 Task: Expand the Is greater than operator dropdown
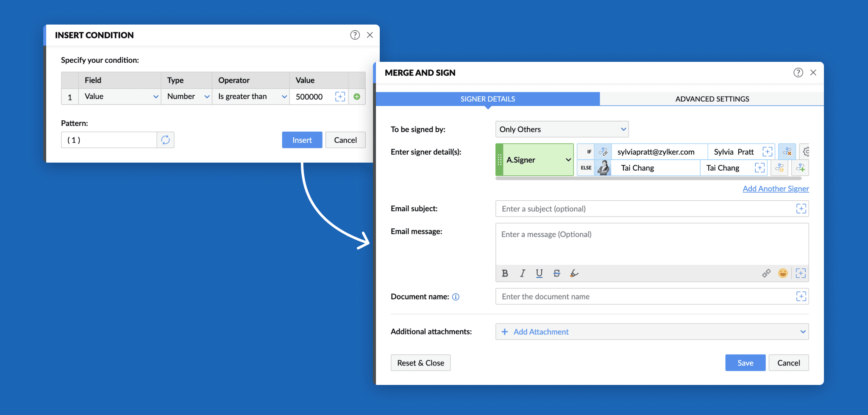point(250,97)
